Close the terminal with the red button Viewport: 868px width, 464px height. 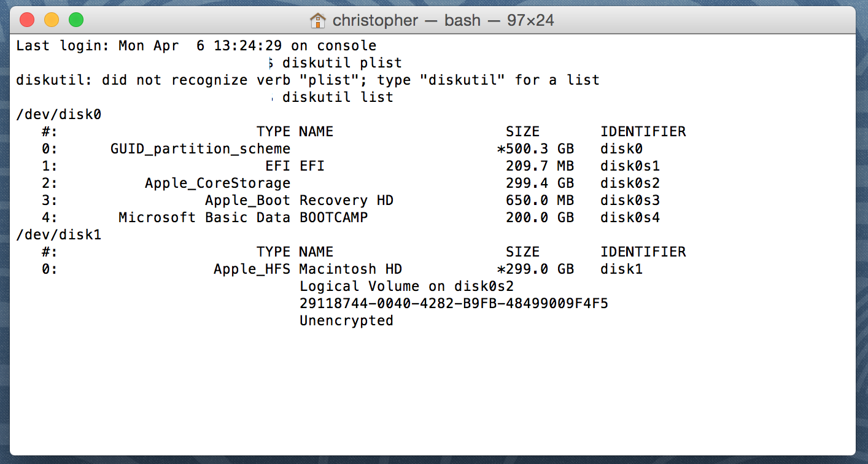click(27, 20)
